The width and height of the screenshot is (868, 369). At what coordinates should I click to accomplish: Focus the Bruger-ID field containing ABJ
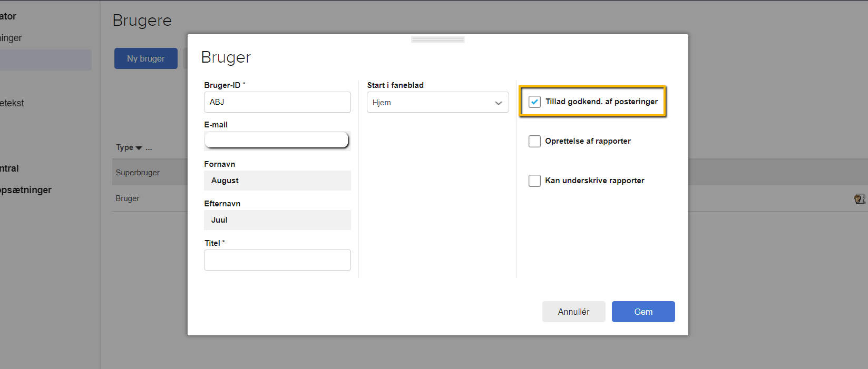pos(277,102)
